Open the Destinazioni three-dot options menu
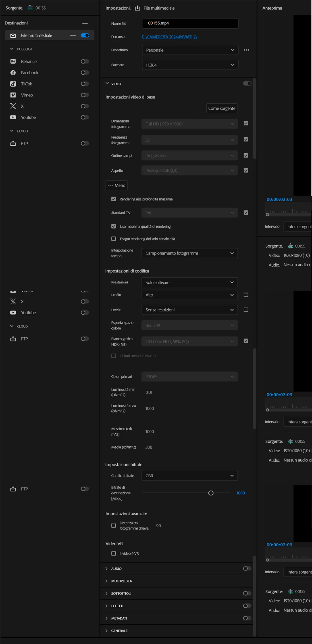Image resolution: width=312 pixels, height=644 pixels. pyautogui.click(x=85, y=24)
